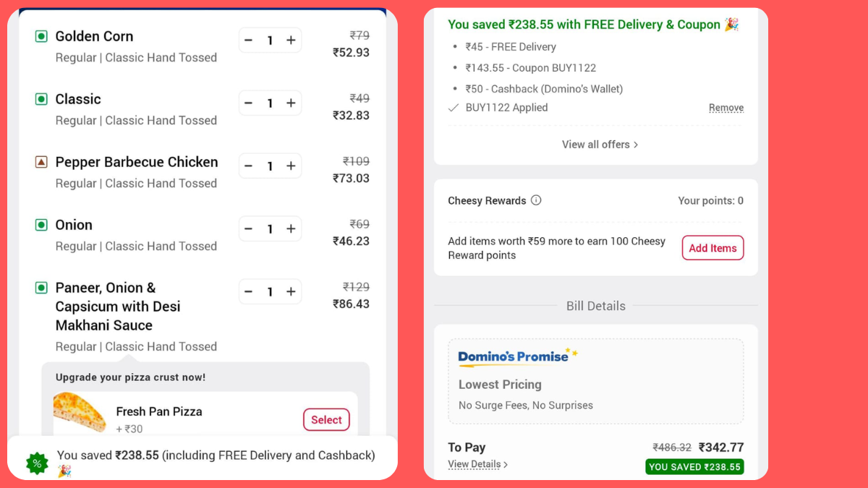Remove the BUY1122 coupon
The height and width of the screenshot is (488, 868).
point(726,107)
